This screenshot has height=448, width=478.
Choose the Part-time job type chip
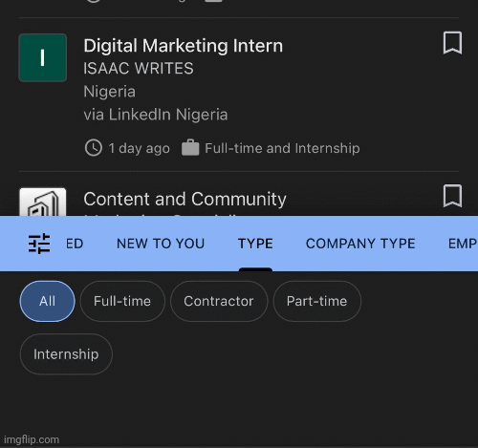click(316, 301)
